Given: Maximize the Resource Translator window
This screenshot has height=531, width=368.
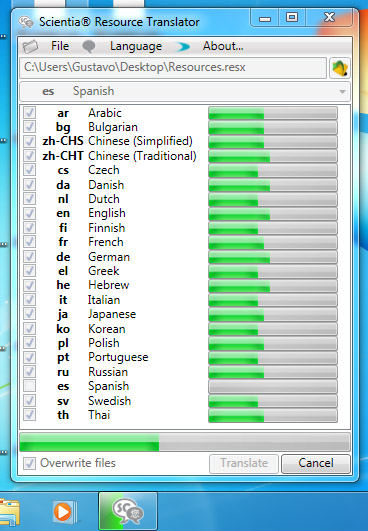Looking at the screenshot, I should (x=292, y=18).
